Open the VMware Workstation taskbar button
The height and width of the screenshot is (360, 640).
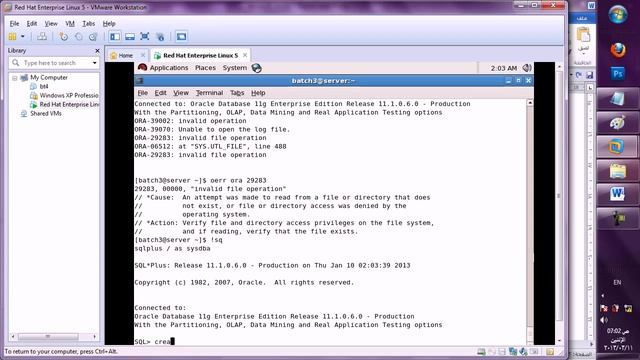(618, 147)
